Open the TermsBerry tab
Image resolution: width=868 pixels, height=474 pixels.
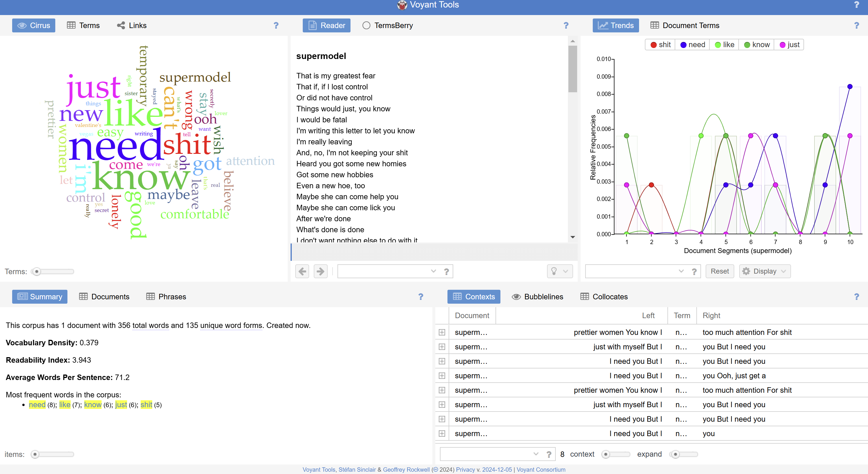click(388, 25)
